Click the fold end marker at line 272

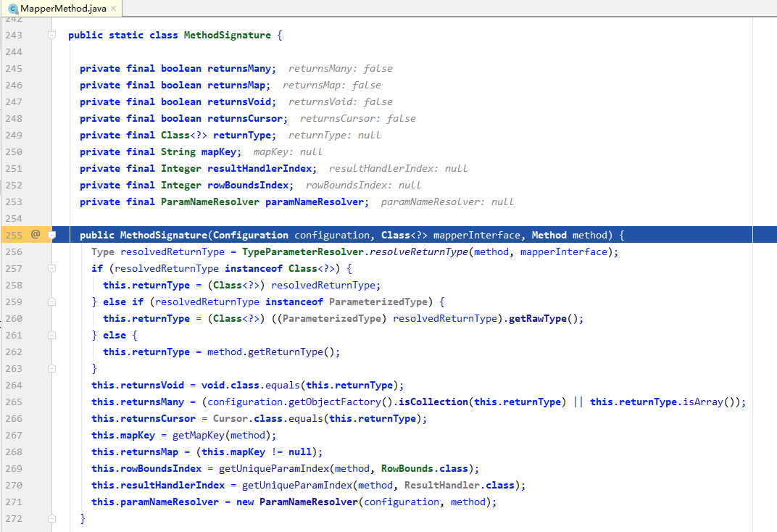pos(51,518)
